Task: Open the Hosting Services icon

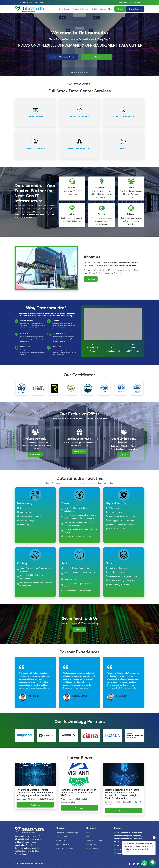Action: pyautogui.click(x=79, y=142)
